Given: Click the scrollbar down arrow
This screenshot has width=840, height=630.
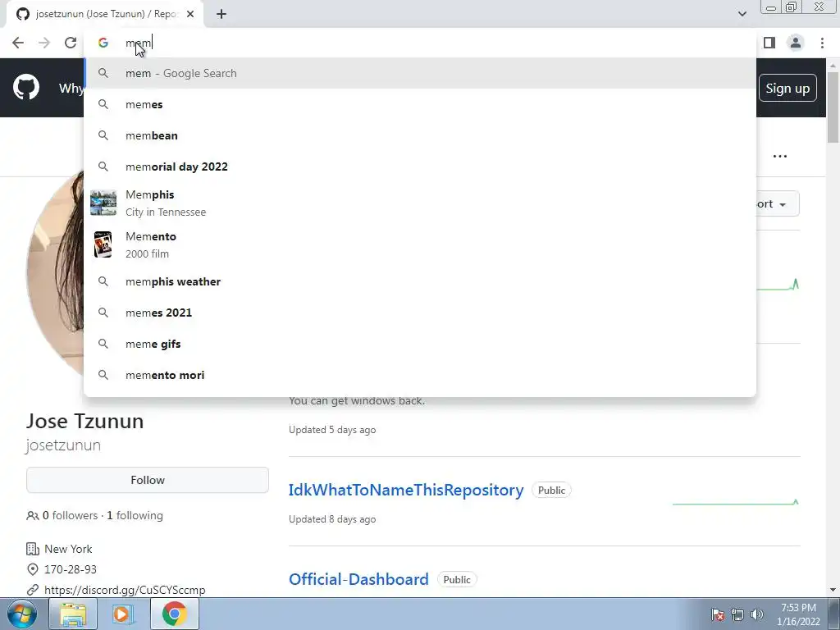Looking at the screenshot, I should click(833, 590).
